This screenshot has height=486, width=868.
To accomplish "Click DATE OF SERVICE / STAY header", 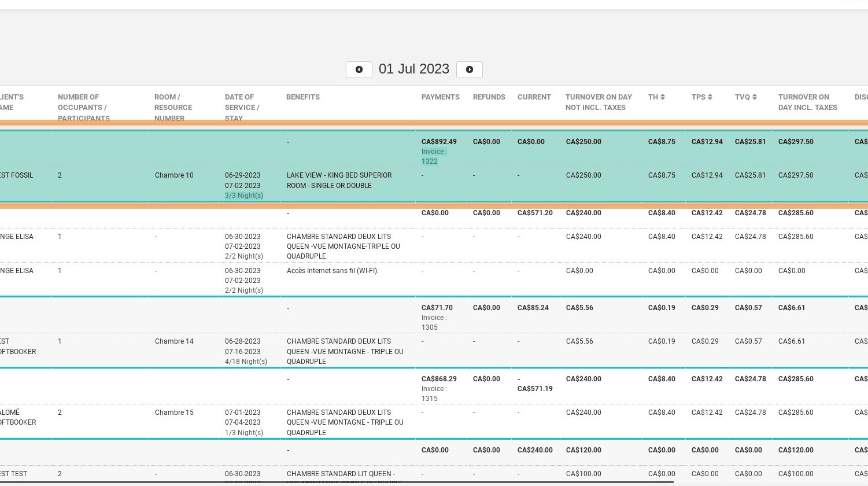I will tap(242, 108).
